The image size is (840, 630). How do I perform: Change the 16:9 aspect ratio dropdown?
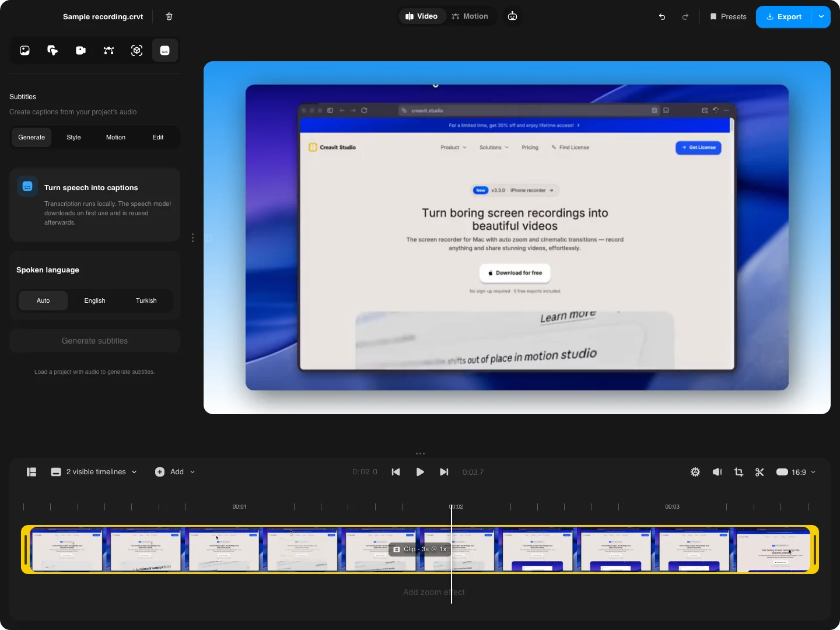coord(796,472)
